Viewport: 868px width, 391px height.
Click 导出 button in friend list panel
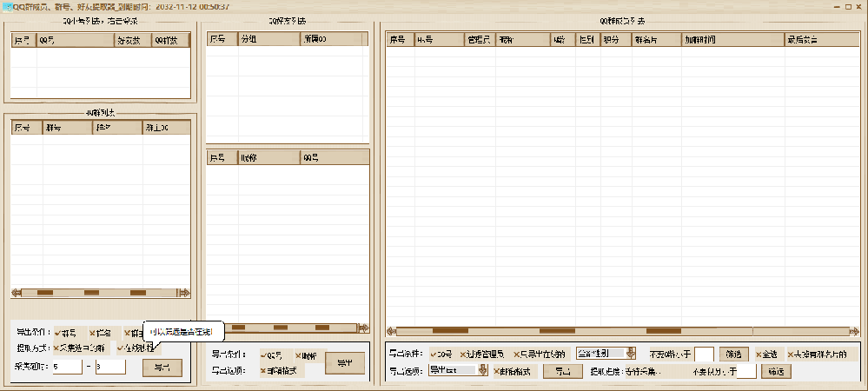pos(345,363)
